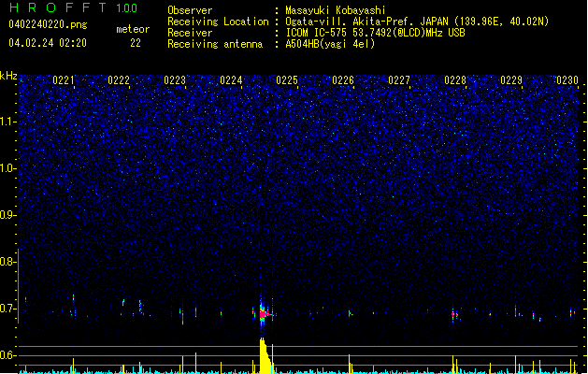Click the 0222 time marker

119,80
